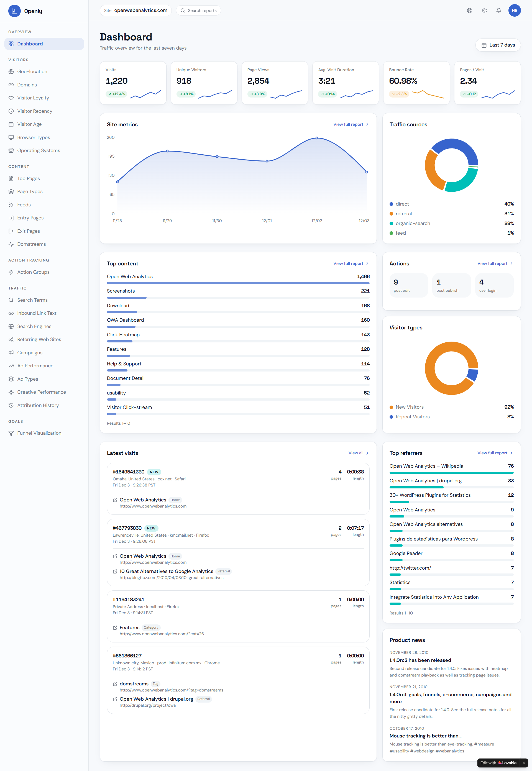The height and width of the screenshot is (771, 532).
Task: Click the Visitor Loyalty heart icon
Action: [x=11, y=98]
